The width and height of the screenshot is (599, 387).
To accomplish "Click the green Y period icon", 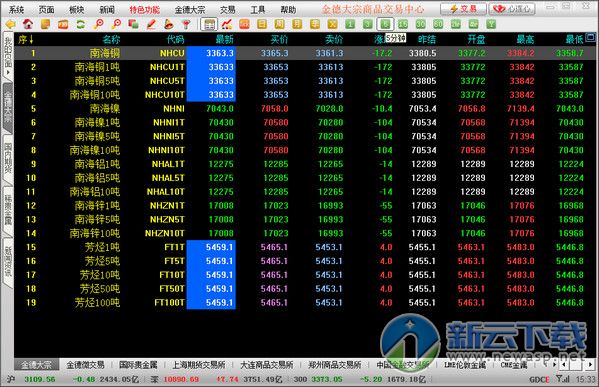I will 491,24.
